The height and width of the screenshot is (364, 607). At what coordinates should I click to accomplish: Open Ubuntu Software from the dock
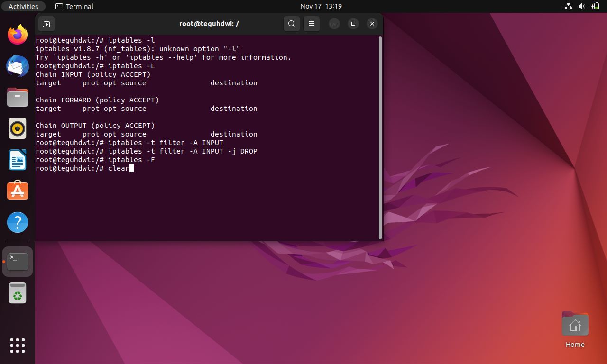tap(18, 191)
